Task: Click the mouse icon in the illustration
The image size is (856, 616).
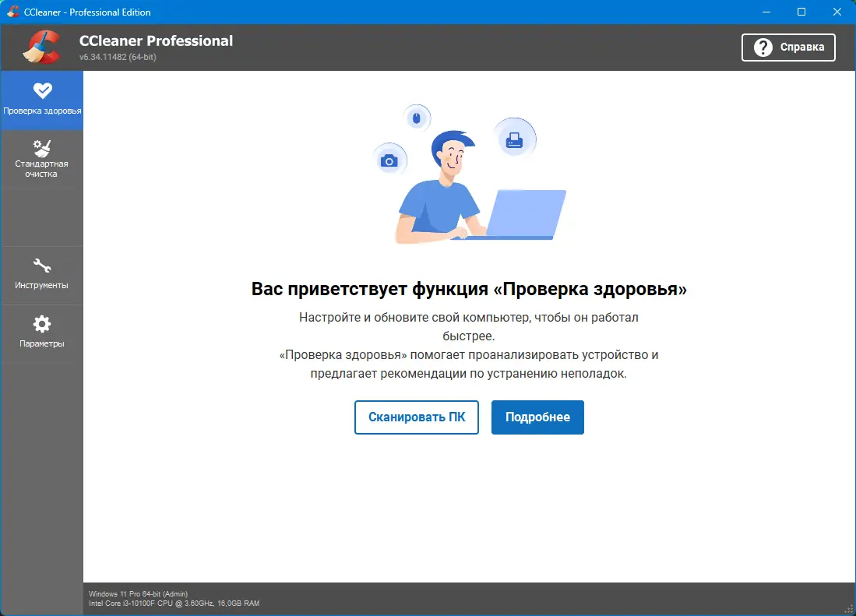Action: (x=417, y=117)
